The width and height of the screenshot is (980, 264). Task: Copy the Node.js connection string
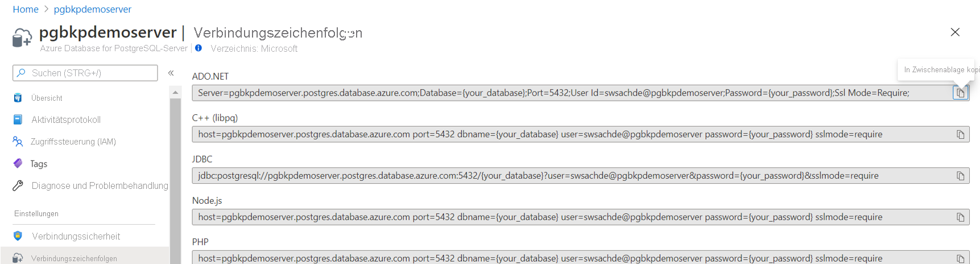pos(961,217)
